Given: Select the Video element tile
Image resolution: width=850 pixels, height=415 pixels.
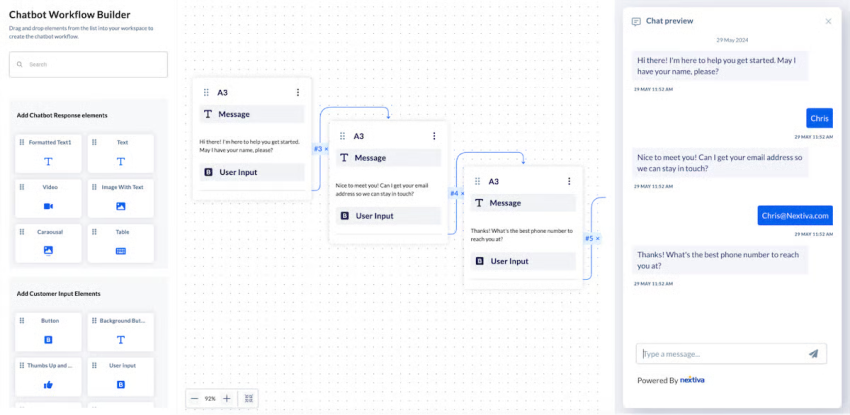Looking at the screenshot, I should coord(47,198).
